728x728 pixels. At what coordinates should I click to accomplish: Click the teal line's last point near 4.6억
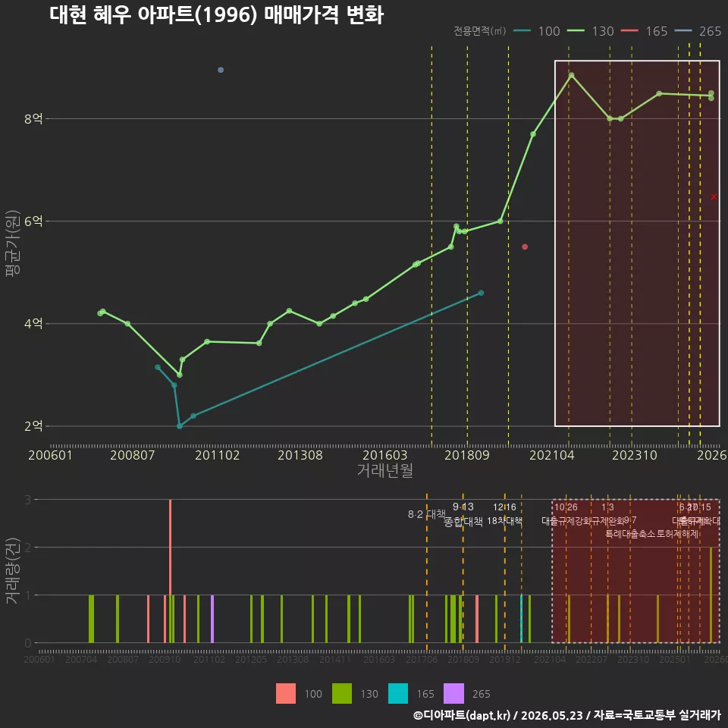point(481,293)
